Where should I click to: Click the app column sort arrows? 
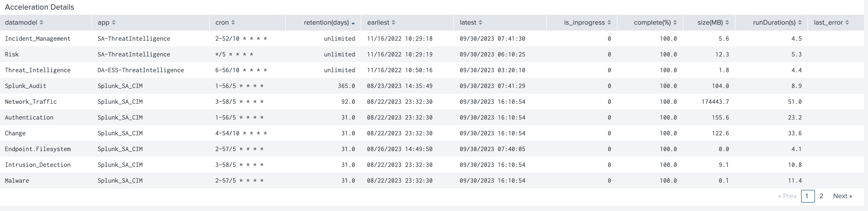coord(114,22)
